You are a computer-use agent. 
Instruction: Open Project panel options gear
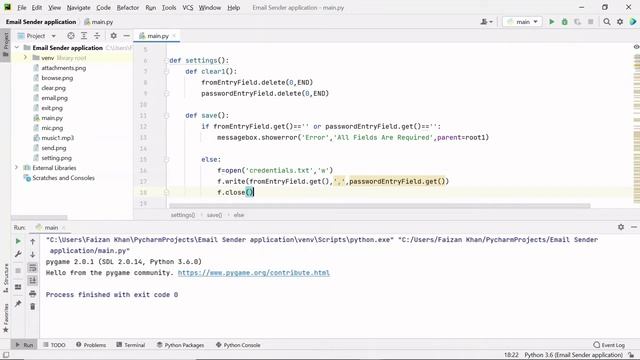[x=113, y=36]
